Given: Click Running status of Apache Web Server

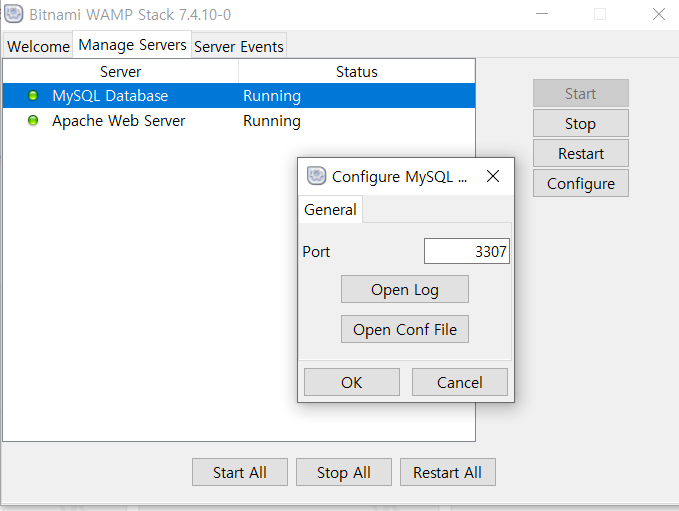Looking at the screenshot, I should 272,120.
